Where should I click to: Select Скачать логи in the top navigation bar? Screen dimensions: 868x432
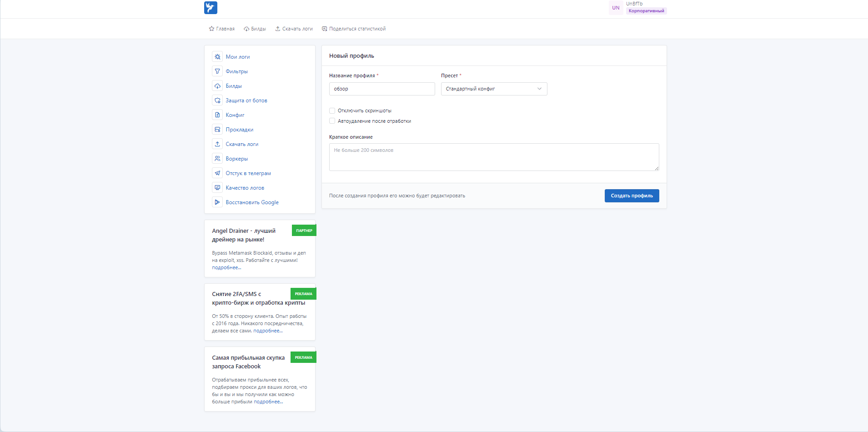(x=294, y=29)
